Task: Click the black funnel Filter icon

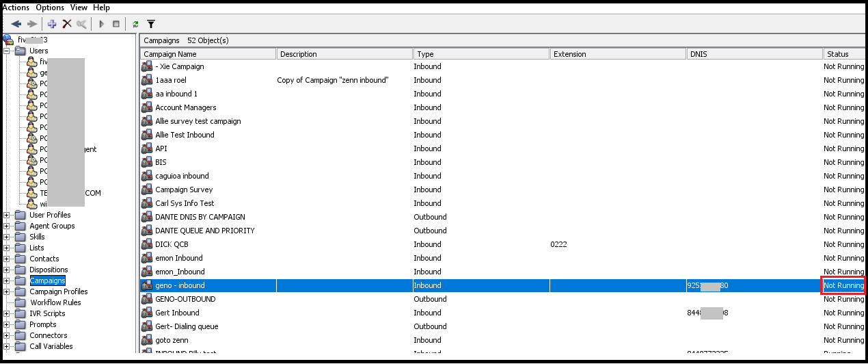Action: (151, 24)
